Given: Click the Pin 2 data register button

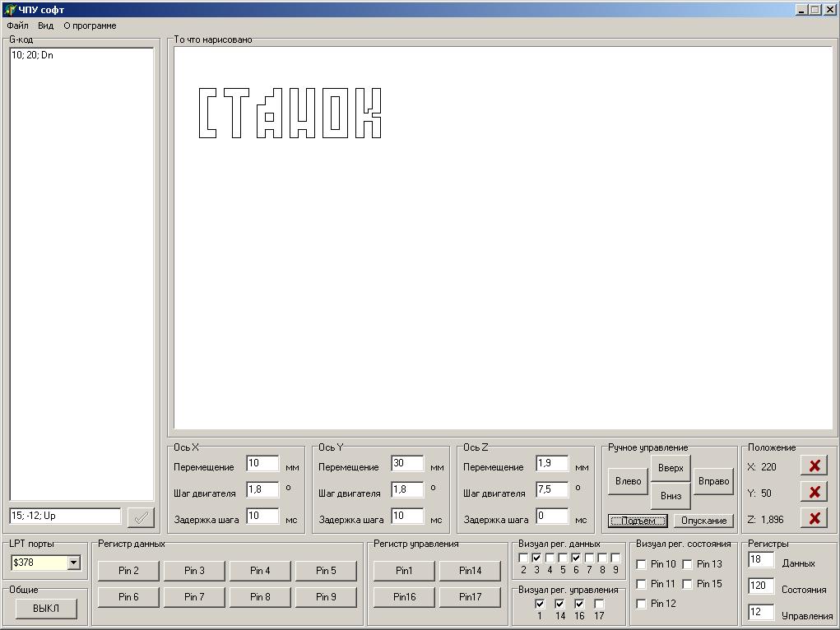Looking at the screenshot, I should tap(128, 571).
